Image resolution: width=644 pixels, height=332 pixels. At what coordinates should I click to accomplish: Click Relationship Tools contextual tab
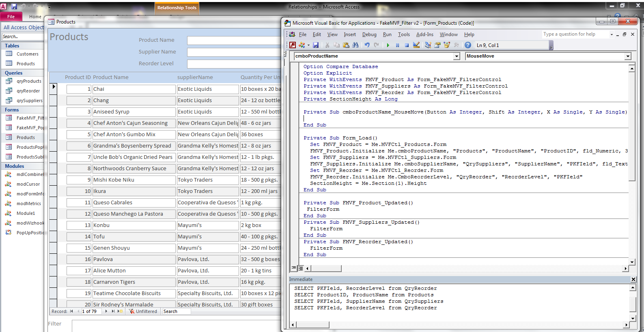(x=177, y=8)
